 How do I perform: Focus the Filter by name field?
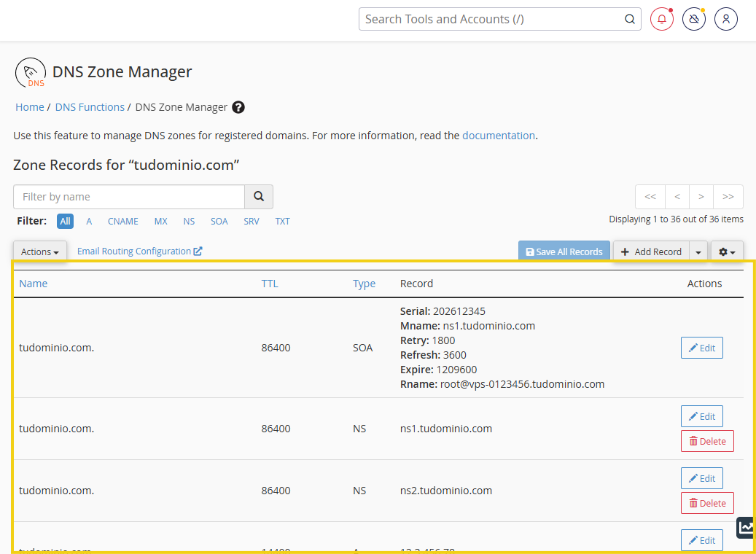pyautogui.click(x=129, y=197)
